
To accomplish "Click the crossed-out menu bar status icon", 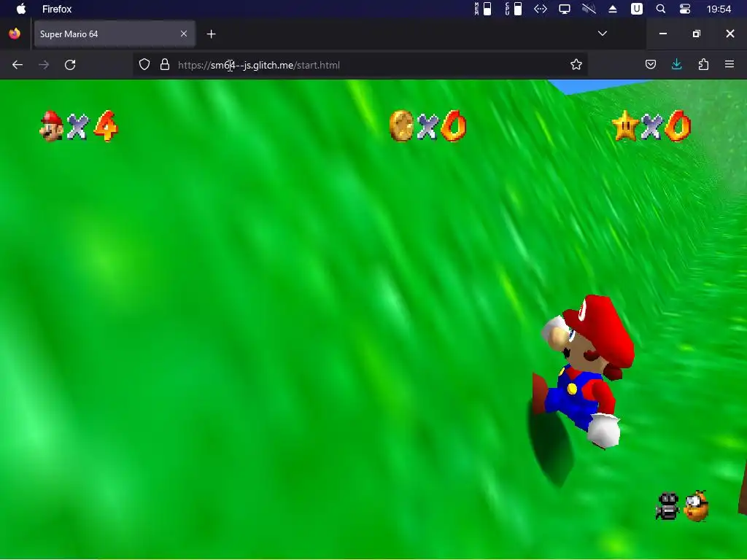I will point(589,9).
